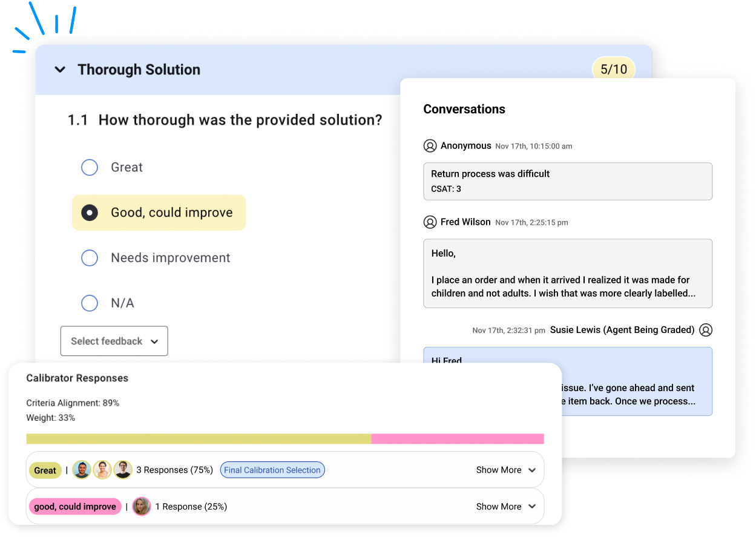
Task: Expand Show More for good, could improve
Action: [505, 507]
